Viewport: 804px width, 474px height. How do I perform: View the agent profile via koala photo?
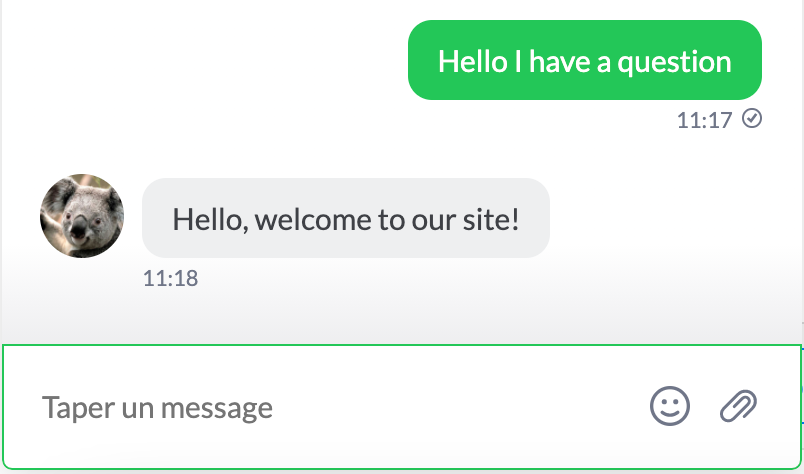click(x=82, y=216)
